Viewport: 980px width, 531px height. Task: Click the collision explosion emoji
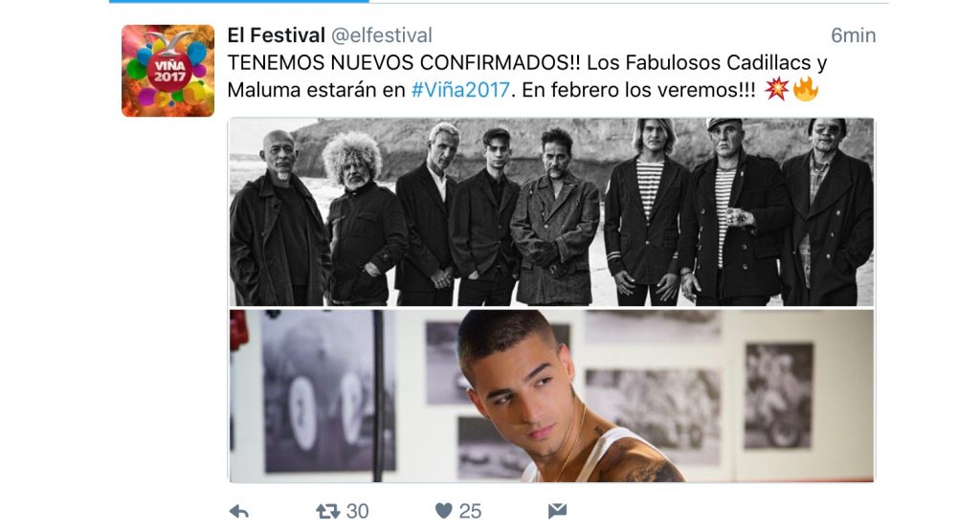pos(777,89)
